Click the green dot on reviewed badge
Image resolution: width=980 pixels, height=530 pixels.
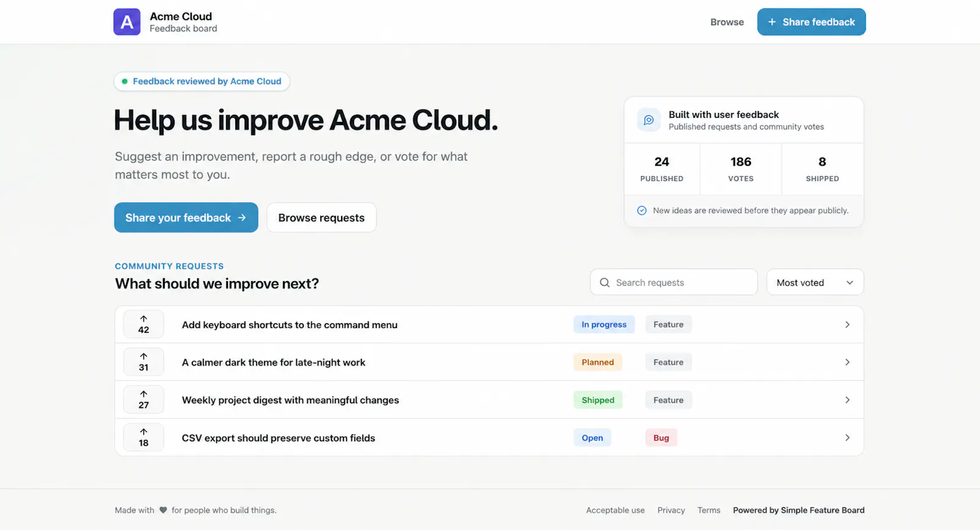[x=125, y=81]
